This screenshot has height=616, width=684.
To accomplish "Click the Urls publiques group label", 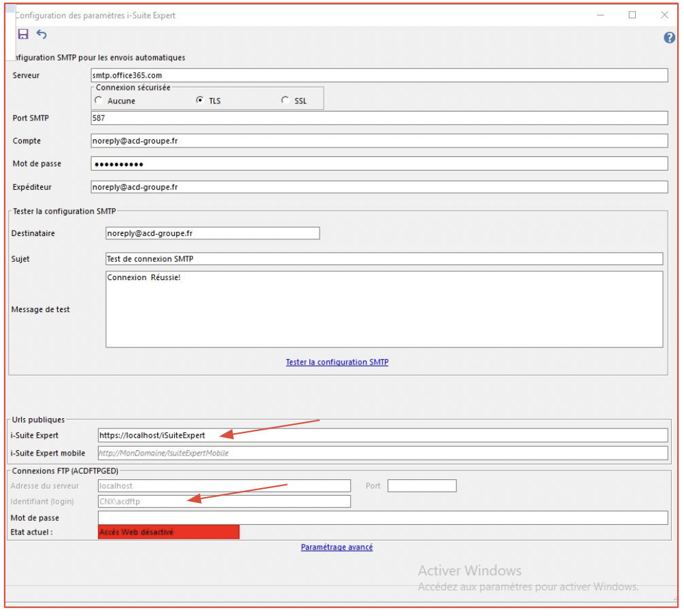I will 38,420.
